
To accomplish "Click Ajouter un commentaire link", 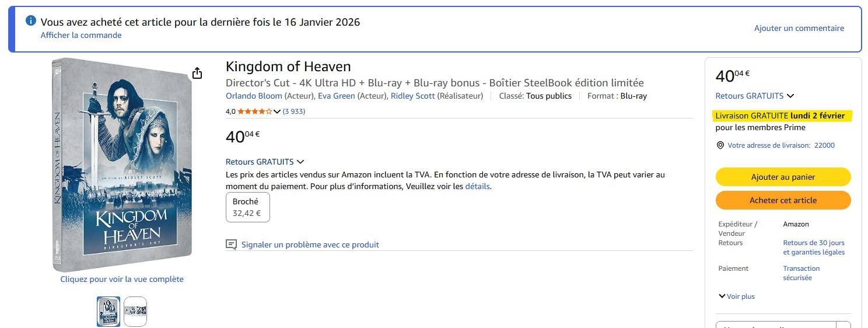I will tap(799, 28).
